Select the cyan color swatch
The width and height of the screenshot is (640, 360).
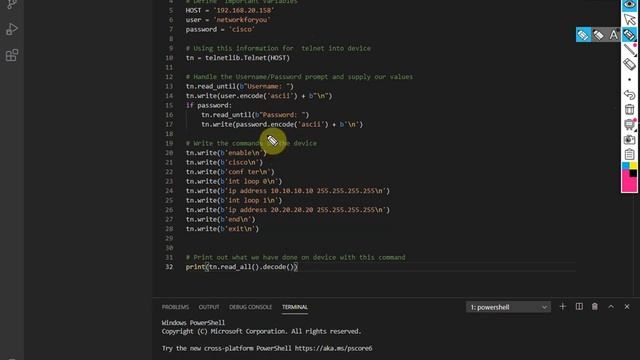(x=625, y=166)
